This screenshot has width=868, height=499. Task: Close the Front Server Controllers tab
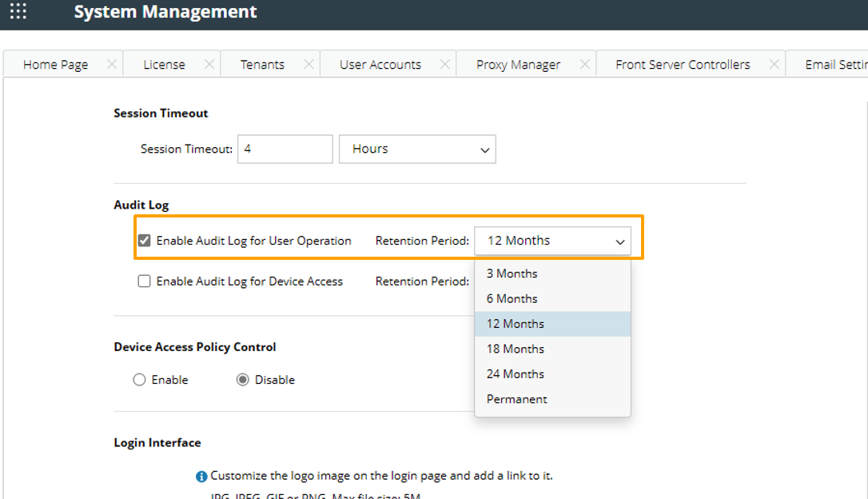point(774,65)
